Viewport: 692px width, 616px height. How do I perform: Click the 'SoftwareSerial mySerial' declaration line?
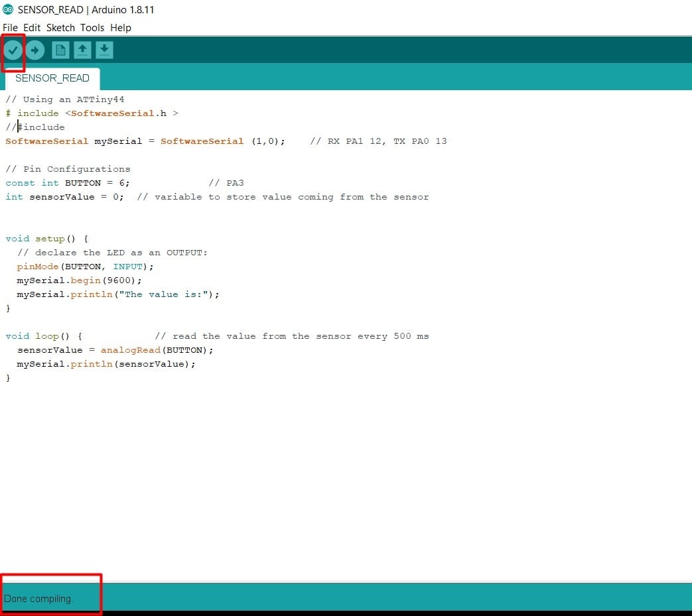tap(145, 141)
